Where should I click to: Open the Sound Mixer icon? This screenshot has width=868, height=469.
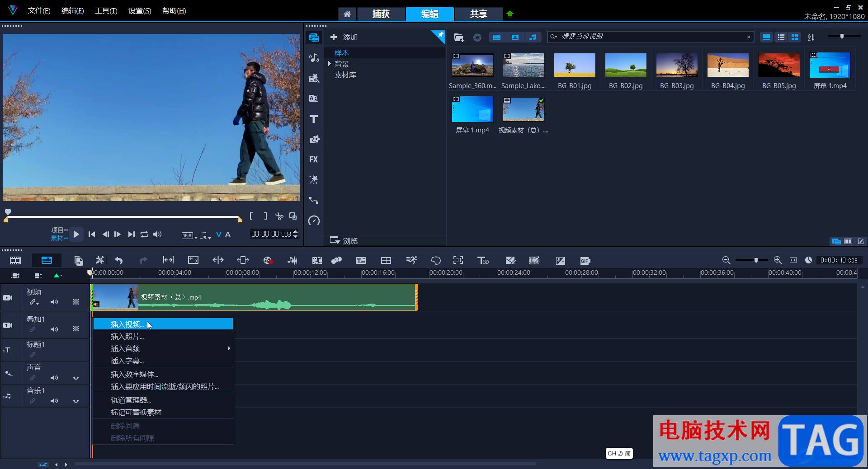pyautogui.click(x=292, y=260)
